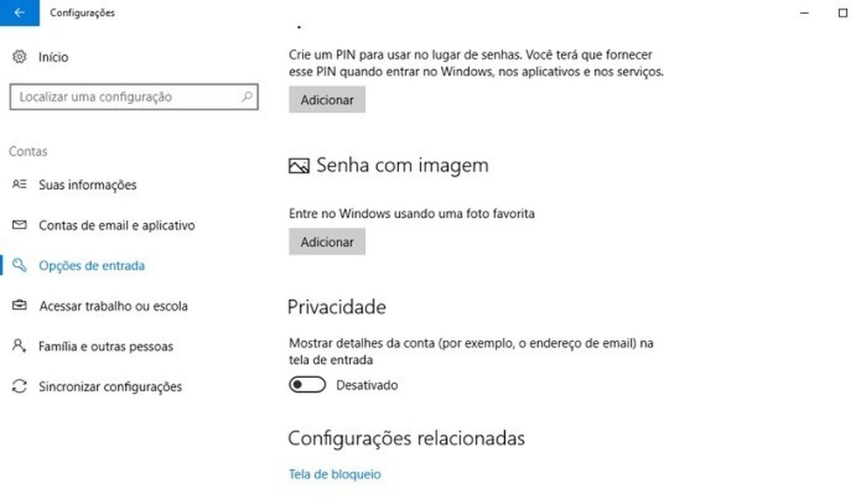Click the key icon for Opções de entrada
Screen dimensions: 861x504
[19, 265]
